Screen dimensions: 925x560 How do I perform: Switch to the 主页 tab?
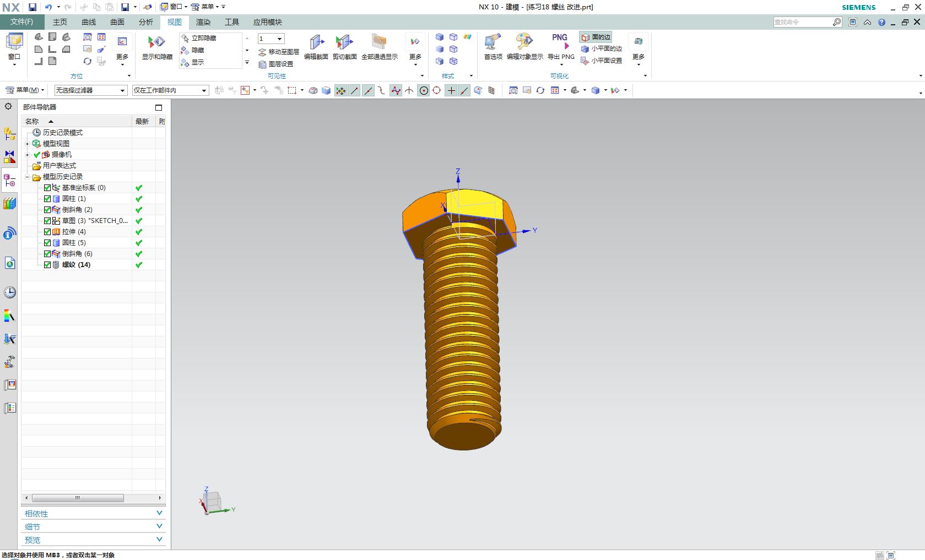[x=60, y=22]
